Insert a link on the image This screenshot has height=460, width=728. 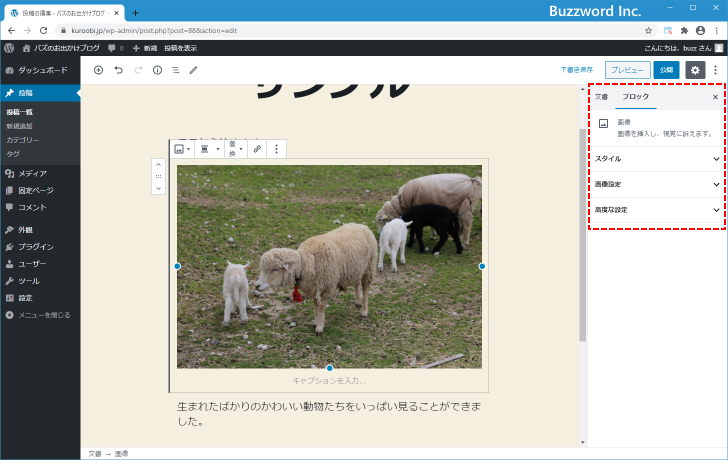257,149
